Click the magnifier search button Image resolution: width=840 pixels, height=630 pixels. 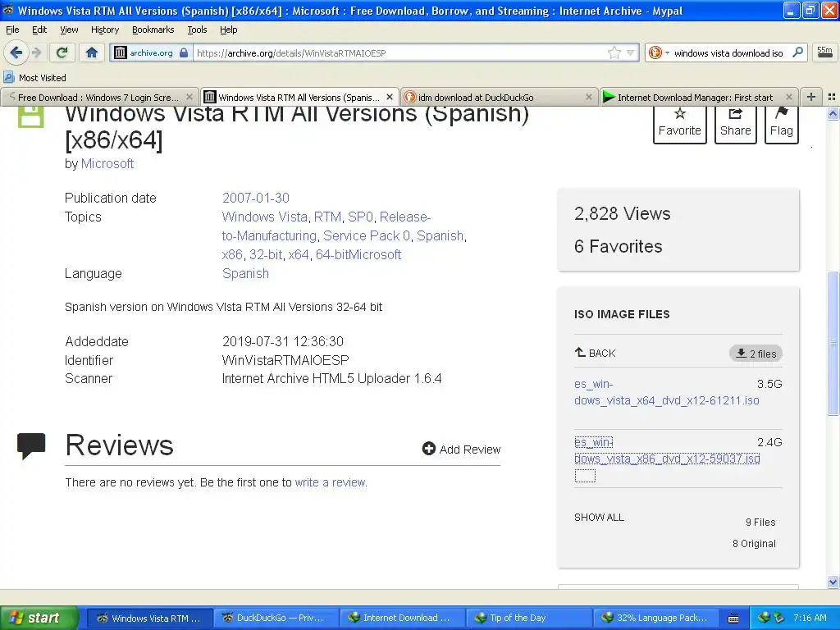click(x=797, y=52)
